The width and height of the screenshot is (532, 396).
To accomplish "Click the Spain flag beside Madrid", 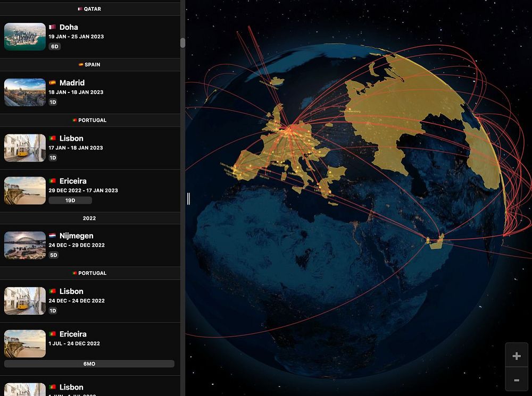I will [x=52, y=82].
